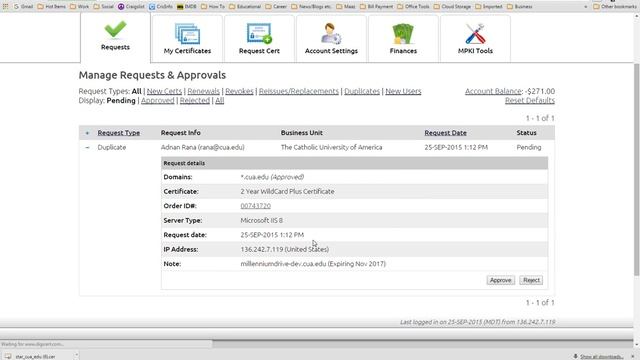Image resolution: width=640 pixels, height=360 pixels.
Task: Expand all rows with header plus sign
Action: coord(87,133)
